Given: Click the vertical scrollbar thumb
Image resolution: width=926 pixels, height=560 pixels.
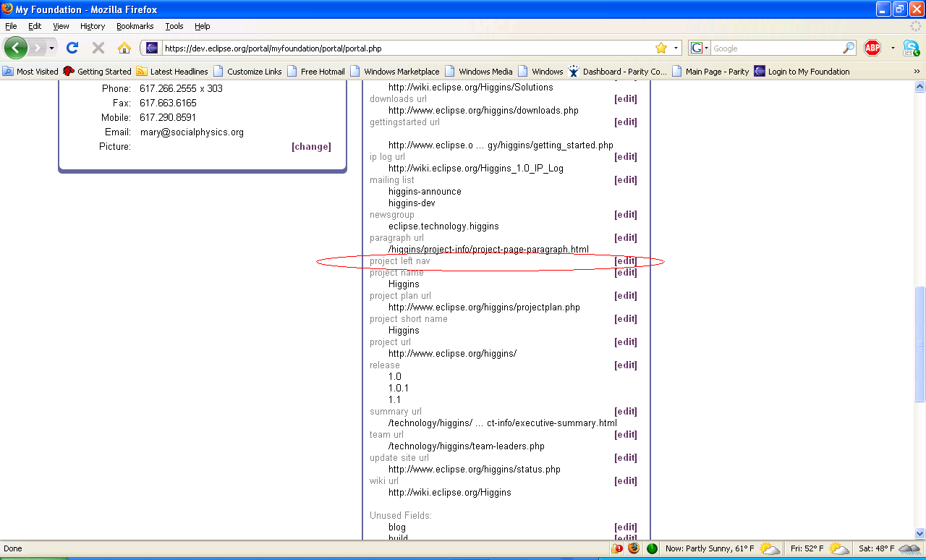Looking at the screenshot, I should pos(919,344).
